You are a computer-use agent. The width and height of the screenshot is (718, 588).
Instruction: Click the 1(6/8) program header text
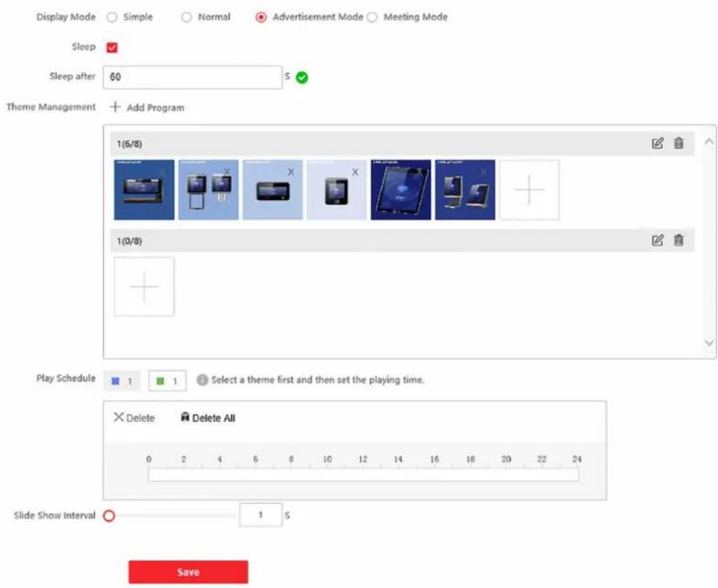pyautogui.click(x=129, y=144)
